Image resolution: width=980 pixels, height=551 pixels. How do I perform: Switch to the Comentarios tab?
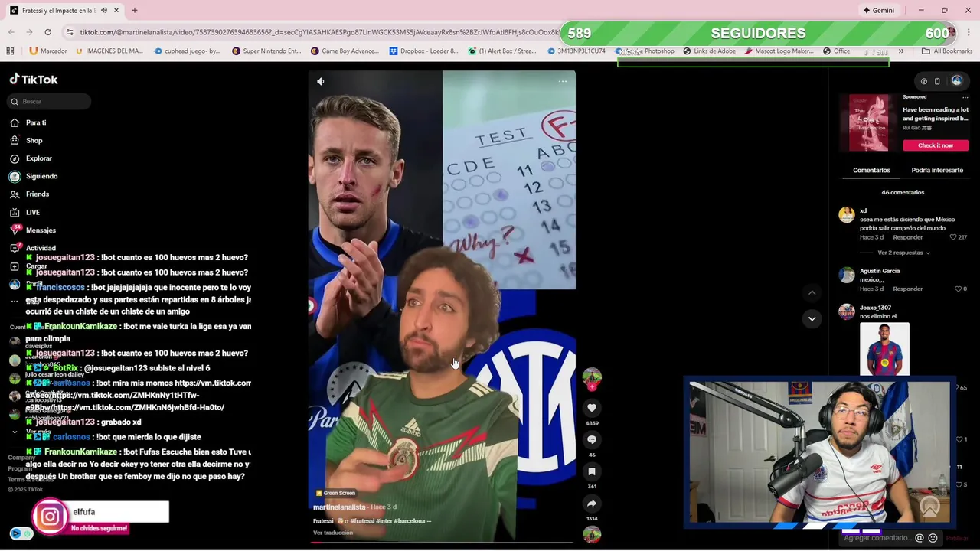pyautogui.click(x=871, y=170)
